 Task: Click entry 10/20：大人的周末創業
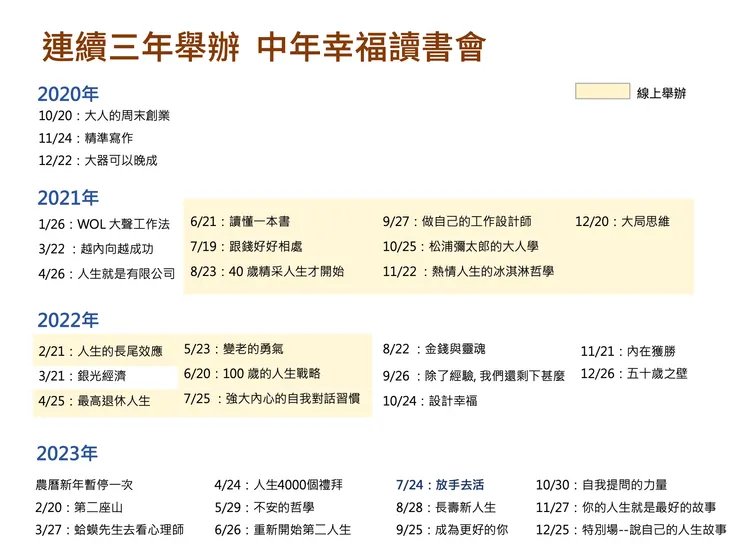[104, 116]
